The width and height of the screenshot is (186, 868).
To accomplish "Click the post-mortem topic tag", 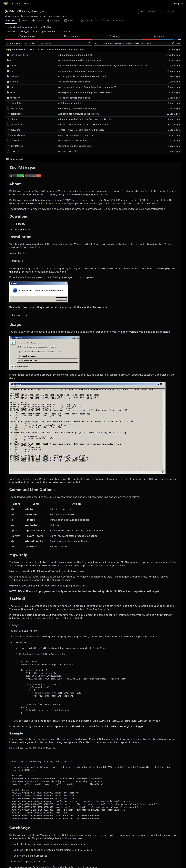I will [x=49, y=31].
